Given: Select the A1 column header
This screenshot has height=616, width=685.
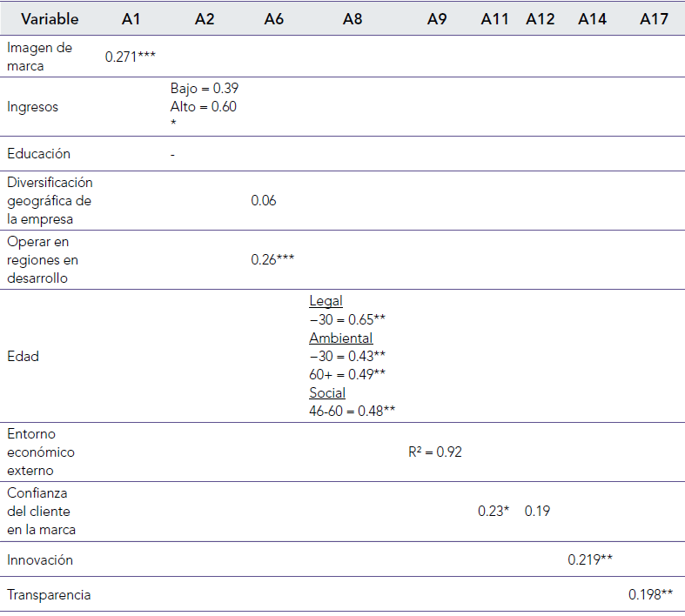Looking at the screenshot, I should [x=130, y=19].
